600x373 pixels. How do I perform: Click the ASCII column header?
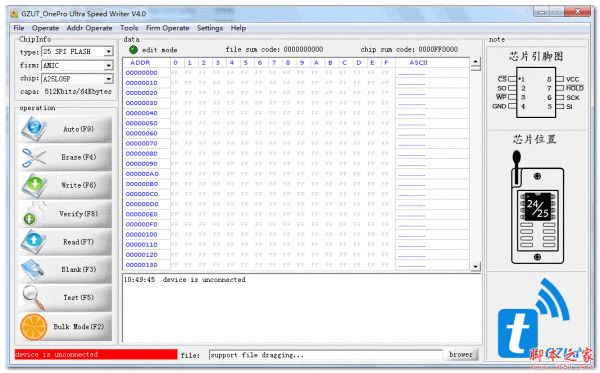[418, 63]
